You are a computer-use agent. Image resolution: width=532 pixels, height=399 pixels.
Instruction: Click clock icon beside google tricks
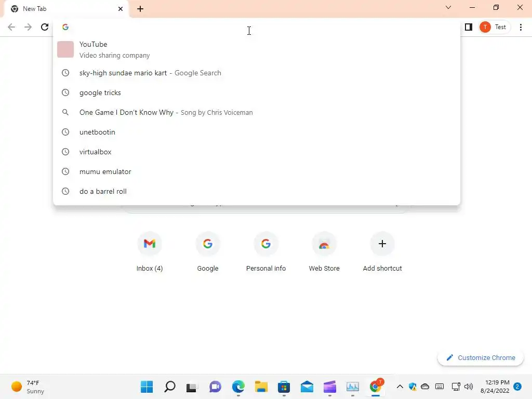(65, 92)
